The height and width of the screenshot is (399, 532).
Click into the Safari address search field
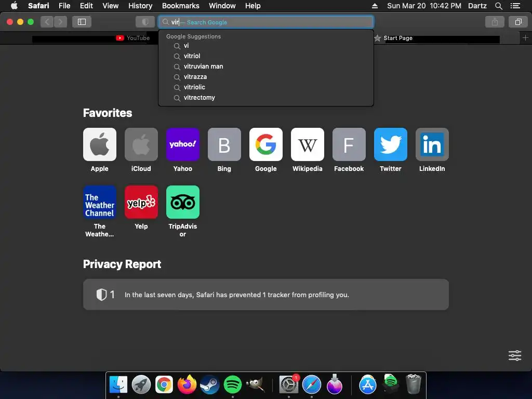(x=266, y=22)
